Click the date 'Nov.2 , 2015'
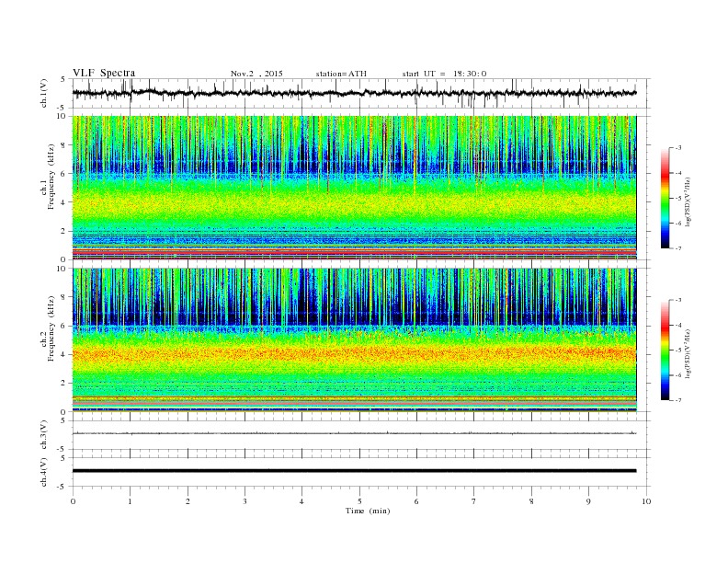Image resolution: width=728 pixels, height=563 pixels. point(256,74)
